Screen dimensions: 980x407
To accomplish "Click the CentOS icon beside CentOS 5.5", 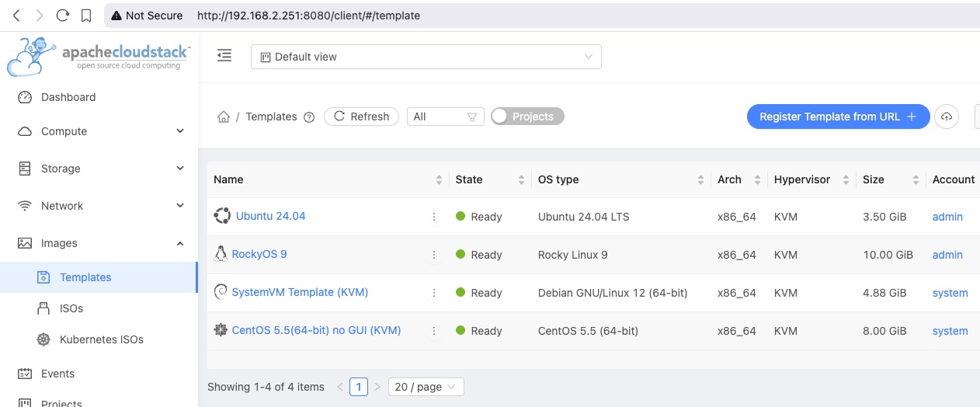I will coord(221,330).
